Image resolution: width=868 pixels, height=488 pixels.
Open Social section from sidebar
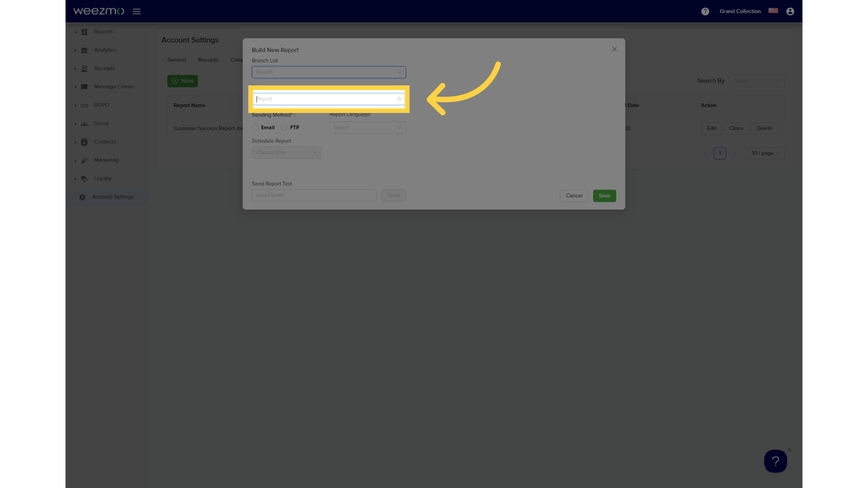101,123
